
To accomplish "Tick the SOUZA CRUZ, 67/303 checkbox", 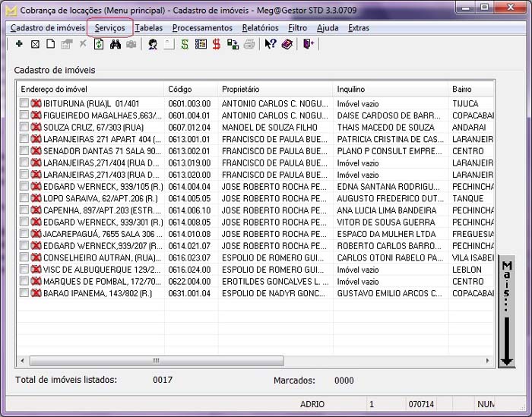I will click(25, 127).
